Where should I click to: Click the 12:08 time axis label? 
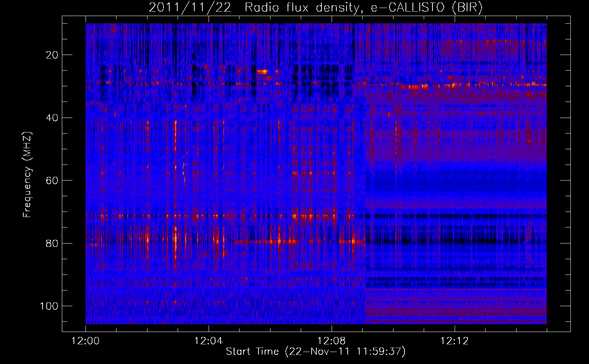coord(332,341)
